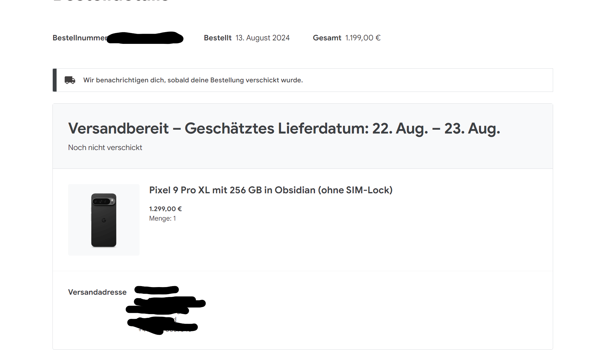Image resolution: width=610 pixels, height=364 pixels.
Task: Click the delivery truck icon
Action: point(70,80)
